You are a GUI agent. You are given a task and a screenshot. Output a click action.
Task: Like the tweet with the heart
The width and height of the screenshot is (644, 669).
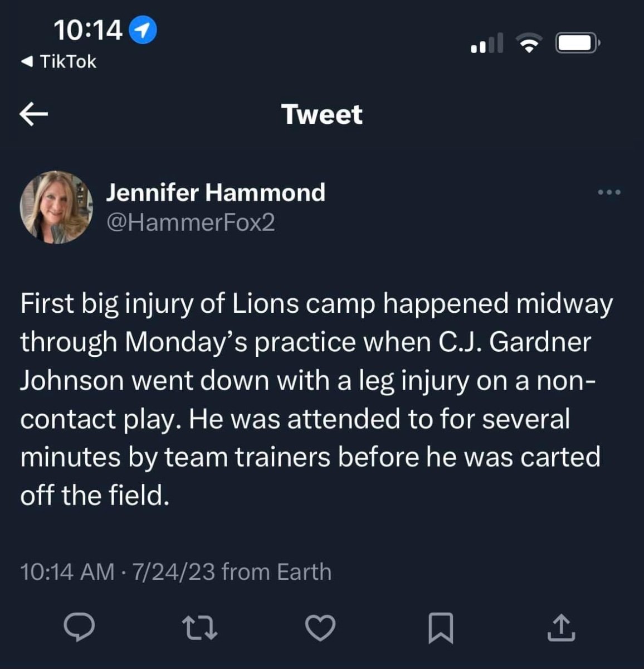(321, 627)
